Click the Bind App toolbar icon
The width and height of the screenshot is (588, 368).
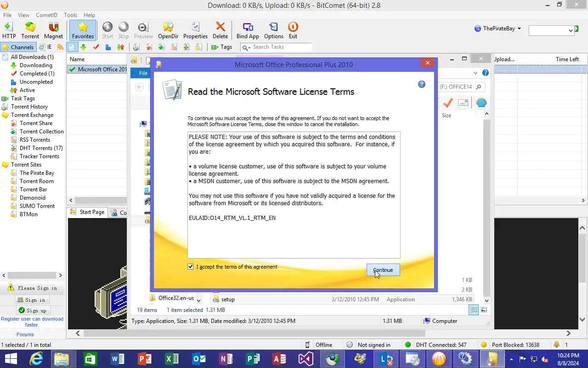tap(248, 30)
